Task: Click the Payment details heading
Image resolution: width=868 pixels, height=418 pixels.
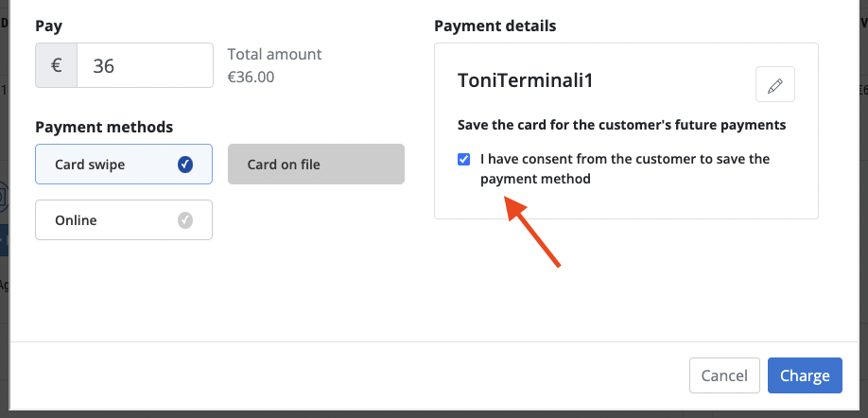Action: pyautogui.click(x=495, y=26)
